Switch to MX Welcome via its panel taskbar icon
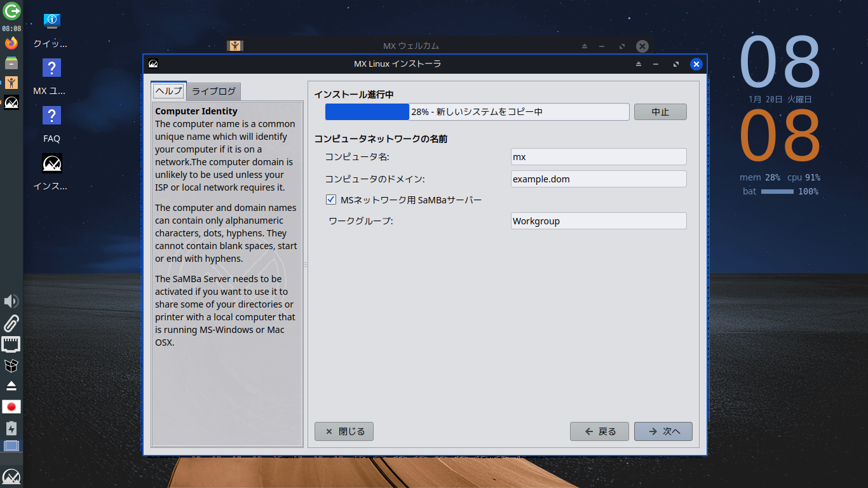The image size is (868, 488). pos(11,82)
